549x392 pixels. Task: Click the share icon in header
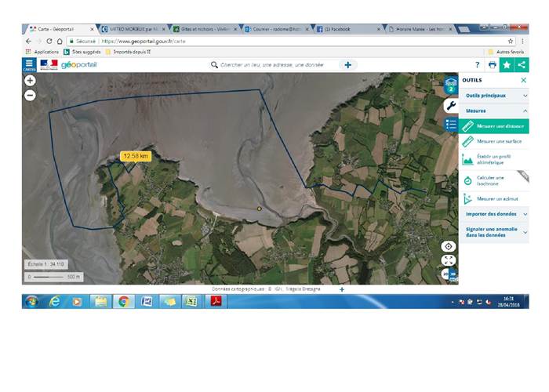click(x=522, y=65)
